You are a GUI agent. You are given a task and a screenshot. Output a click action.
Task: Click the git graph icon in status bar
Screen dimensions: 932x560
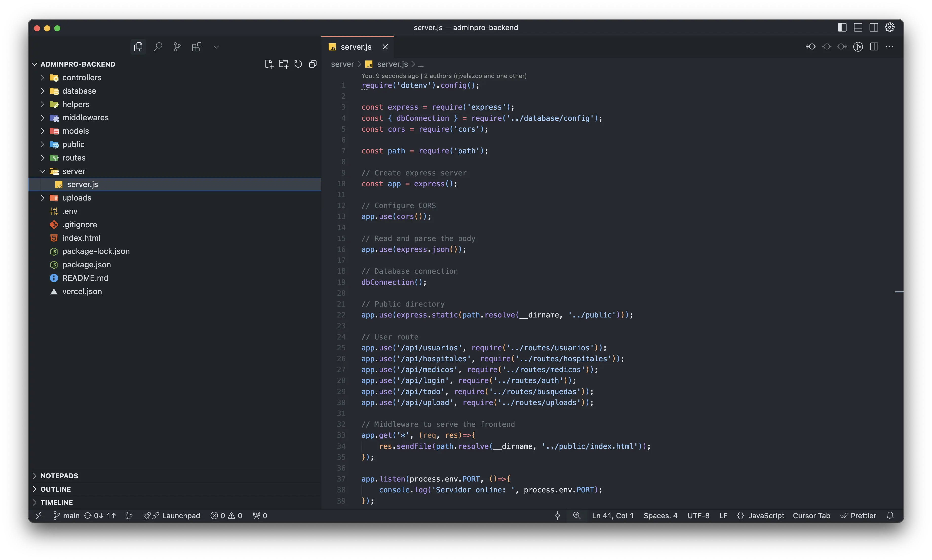[129, 515]
